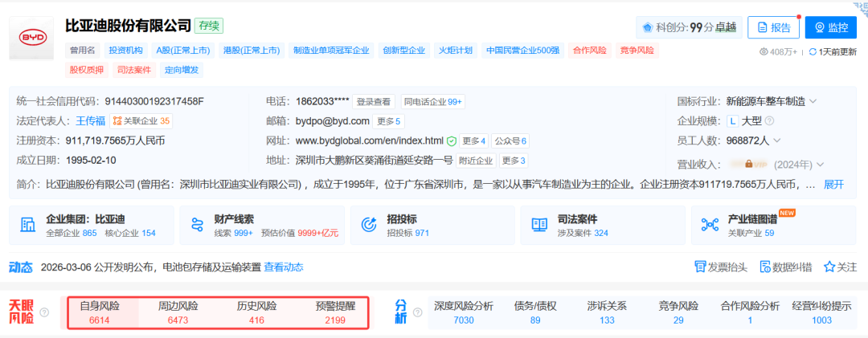
Task: Click the 监控 monitor button
Action: pos(830,27)
